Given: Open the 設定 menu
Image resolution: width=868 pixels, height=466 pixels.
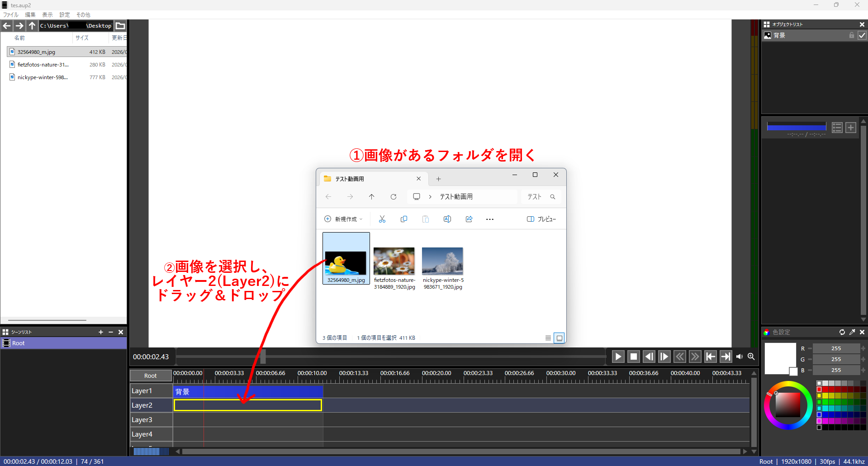Looking at the screenshot, I should pyautogui.click(x=65, y=15).
